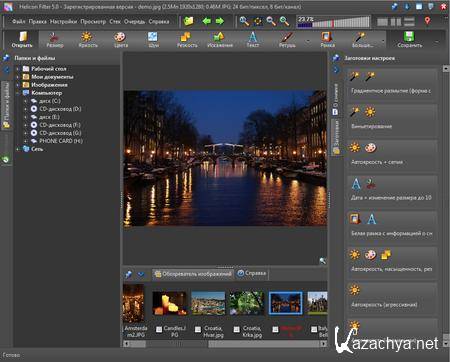450x362 pixels.
Task: Tick the checkbox for Croatia, Krka.jpg
Action: [x=237, y=330]
